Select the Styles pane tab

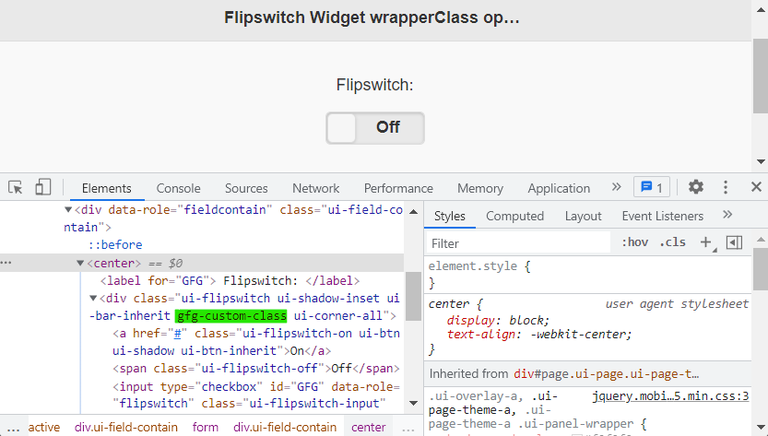tap(450, 216)
